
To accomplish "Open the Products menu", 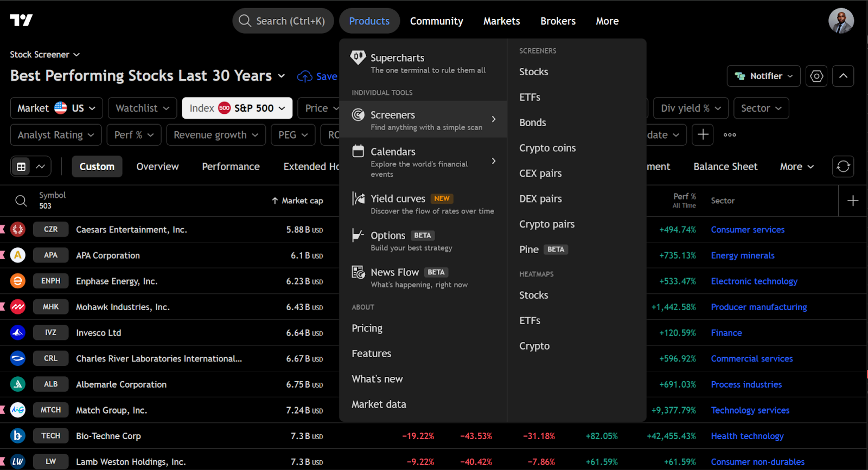I will click(x=369, y=21).
